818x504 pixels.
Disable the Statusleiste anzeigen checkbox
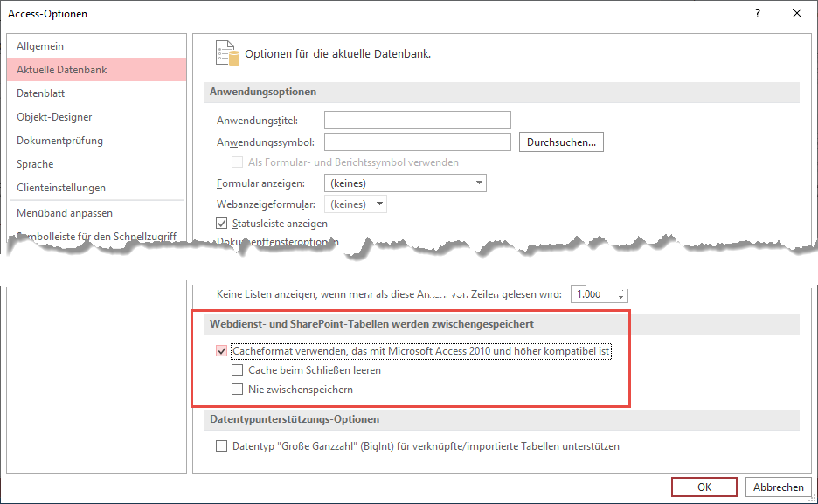point(222,223)
